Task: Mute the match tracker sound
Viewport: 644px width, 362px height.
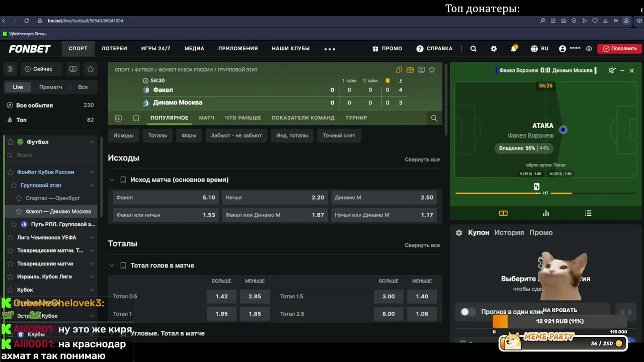Action: coord(612,70)
